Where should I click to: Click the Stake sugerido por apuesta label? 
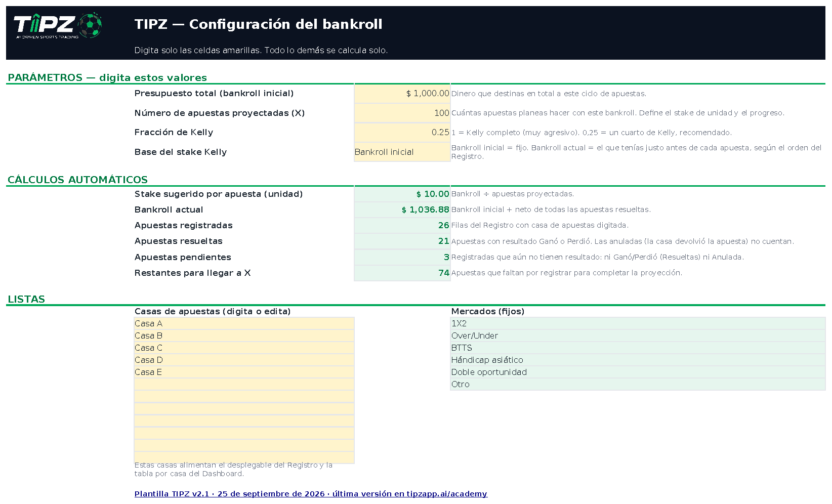tap(219, 194)
